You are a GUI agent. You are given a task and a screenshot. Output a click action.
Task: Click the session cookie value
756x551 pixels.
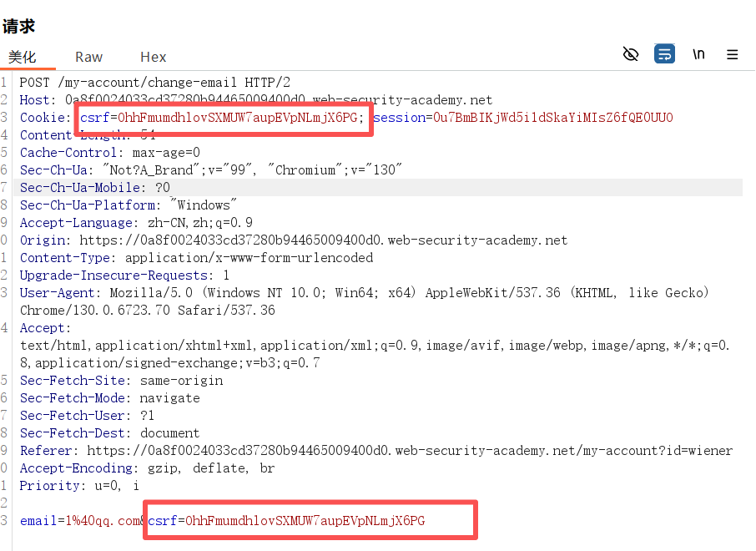pyautogui.click(x=552, y=118)
